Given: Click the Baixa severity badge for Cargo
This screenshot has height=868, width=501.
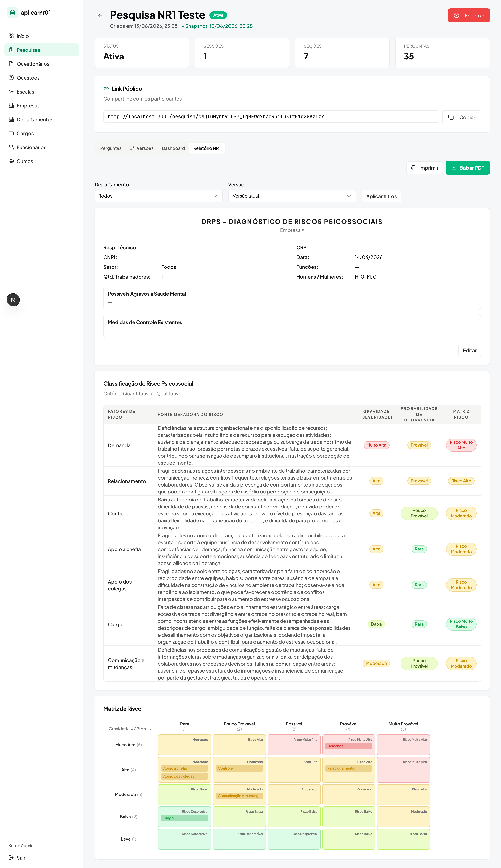Looking at the screenshot, I should (376, 624).
